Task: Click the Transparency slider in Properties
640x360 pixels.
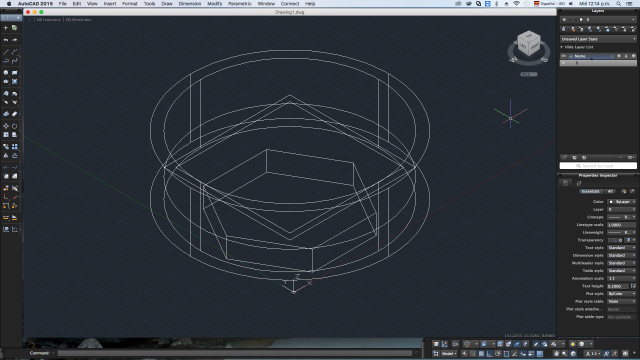Action: tap(616, 240)
